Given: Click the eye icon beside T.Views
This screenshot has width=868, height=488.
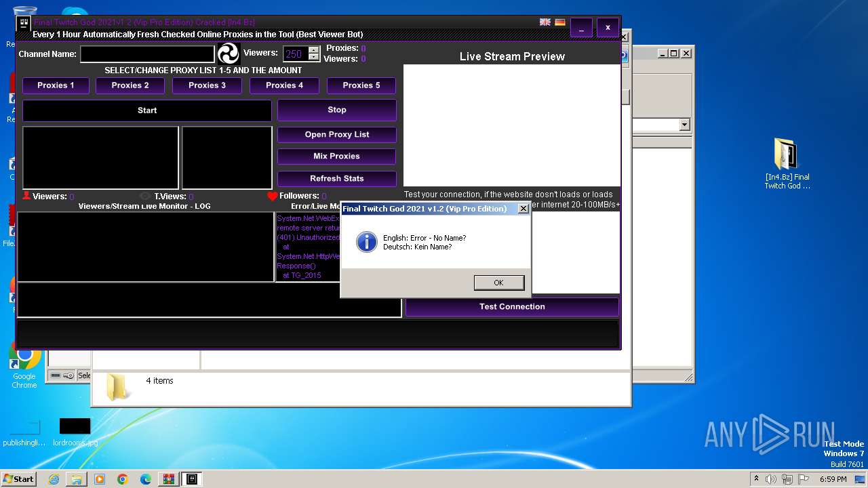Looking at the screenshot, I should click(145, 197).
